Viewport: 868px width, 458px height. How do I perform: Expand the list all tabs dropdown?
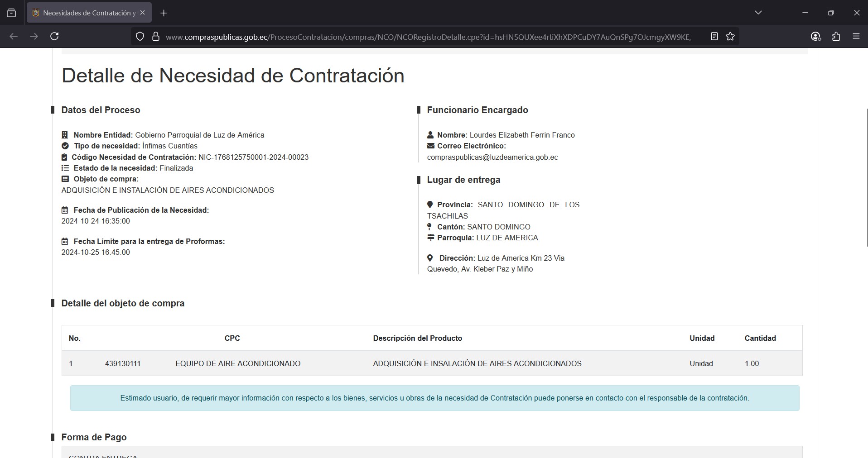point(758,13)
